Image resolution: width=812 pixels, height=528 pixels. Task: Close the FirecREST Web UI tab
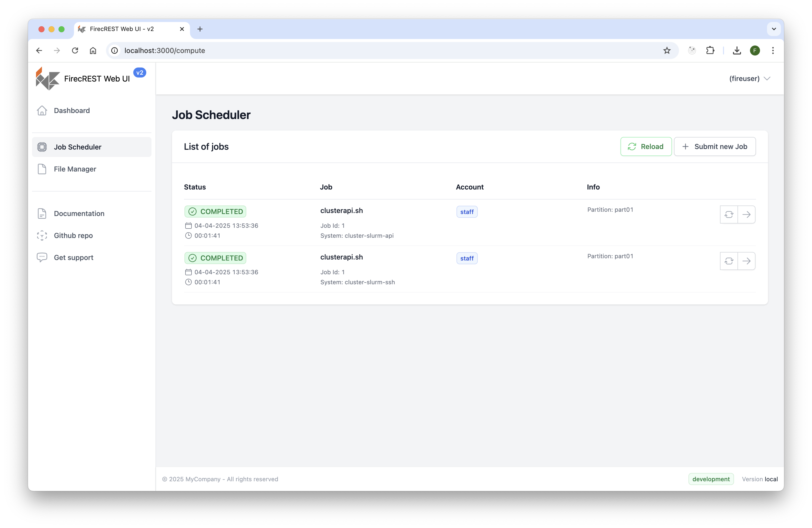pyautogui.click(x=182, y=29)
